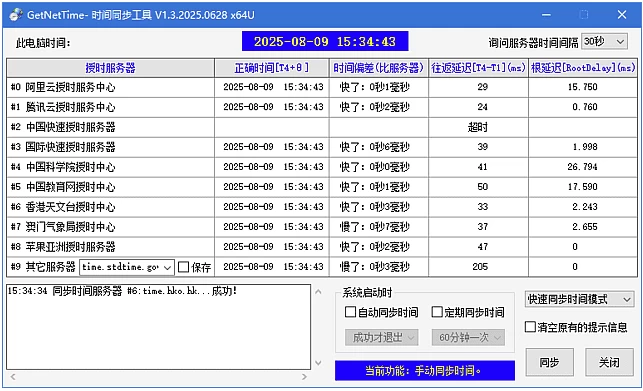Select row #6 香港天文台授时中心
Image resolution: width=643 pixels, height=391 pixels.
[x=322, y=207]
